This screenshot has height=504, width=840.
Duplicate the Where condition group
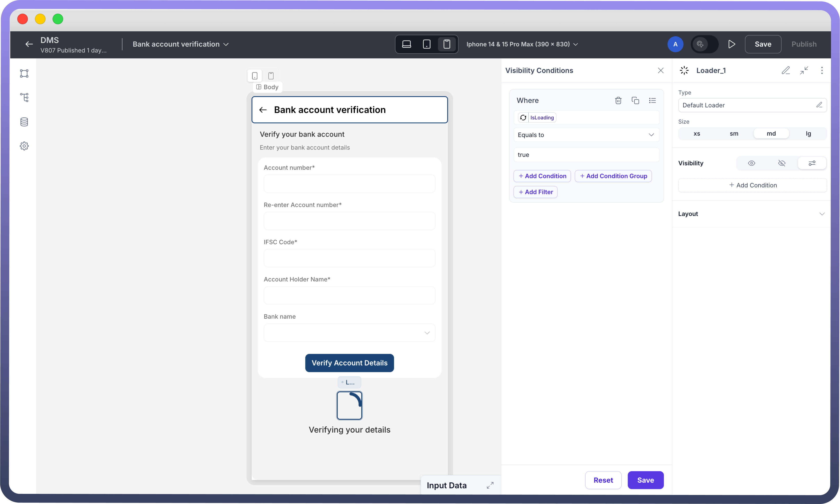(635, 101)
